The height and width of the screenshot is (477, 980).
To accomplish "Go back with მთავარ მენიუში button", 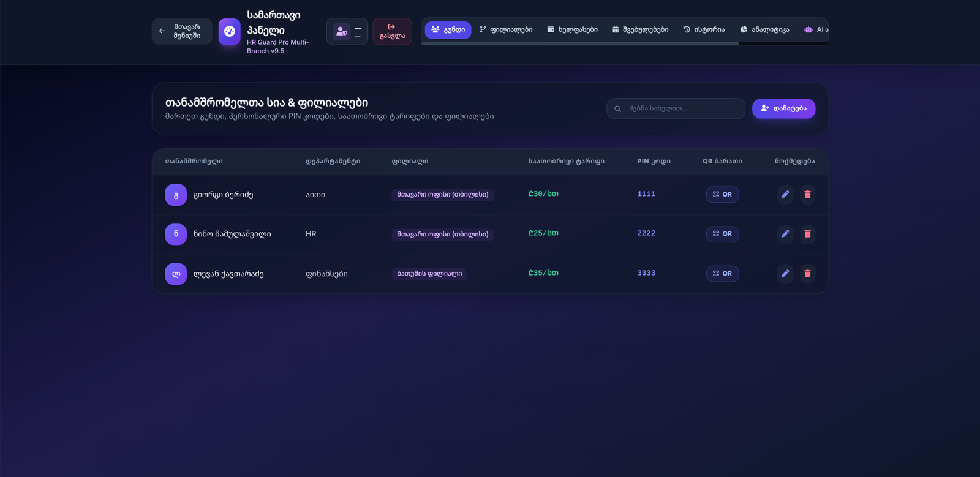I will (182, 31).
